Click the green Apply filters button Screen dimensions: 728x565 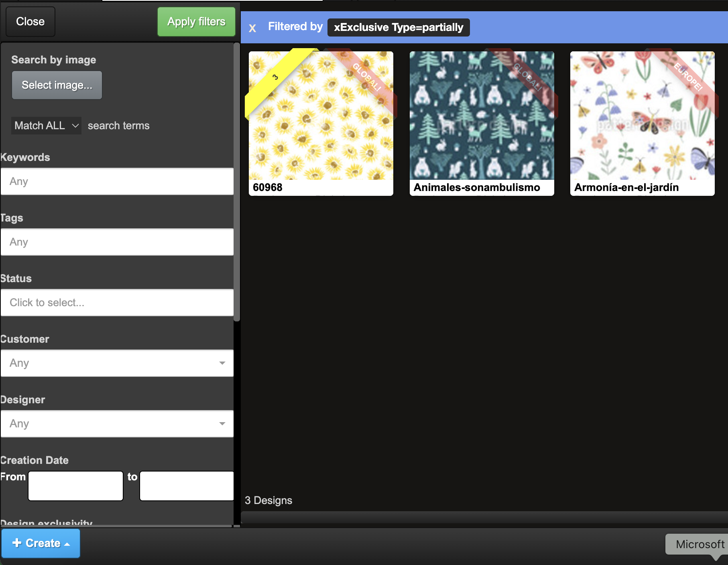196,22
